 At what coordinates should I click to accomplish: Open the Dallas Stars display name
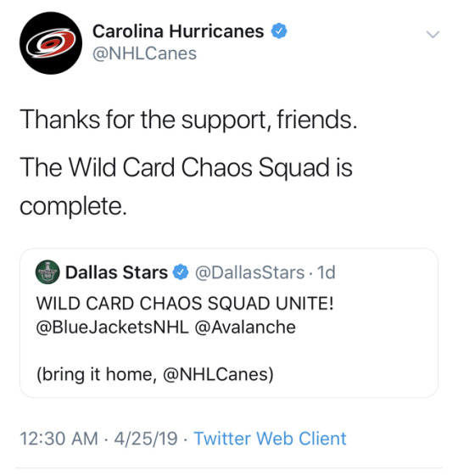pyautogui.click(x=116, y=272)
